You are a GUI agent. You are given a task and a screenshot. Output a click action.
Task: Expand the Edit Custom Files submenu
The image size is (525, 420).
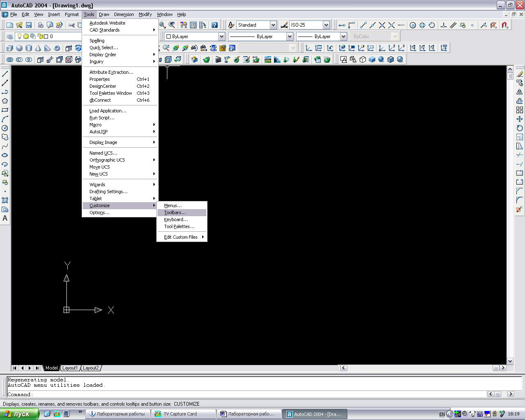(182, 237)
